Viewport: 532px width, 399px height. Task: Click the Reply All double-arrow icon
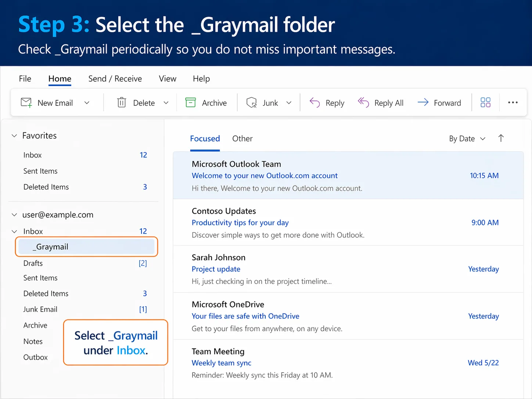point(363,103)
